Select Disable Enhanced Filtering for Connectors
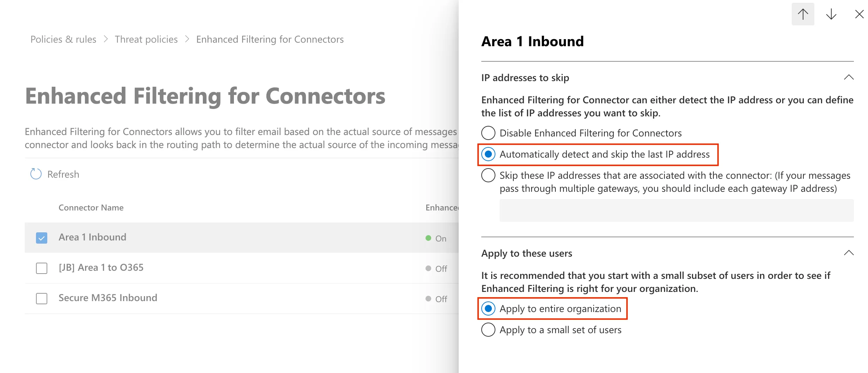This screenshot has height=373, width=868. point(488,133)
